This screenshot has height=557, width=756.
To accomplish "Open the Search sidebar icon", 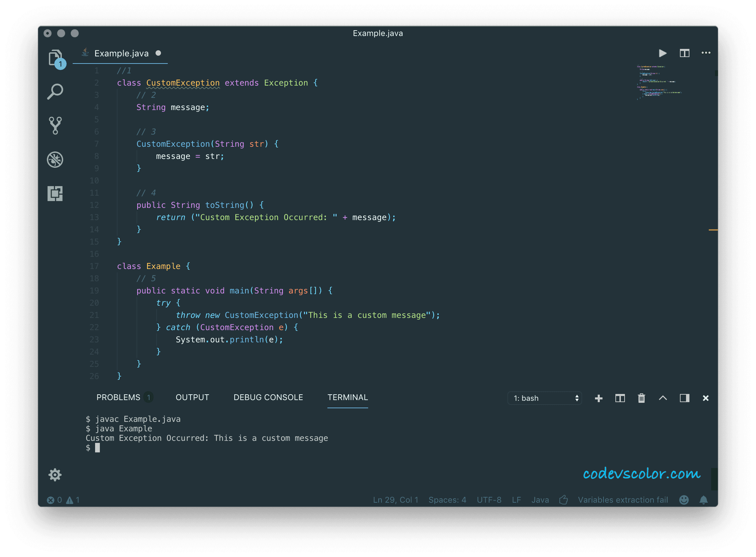I will coord(55,91).
